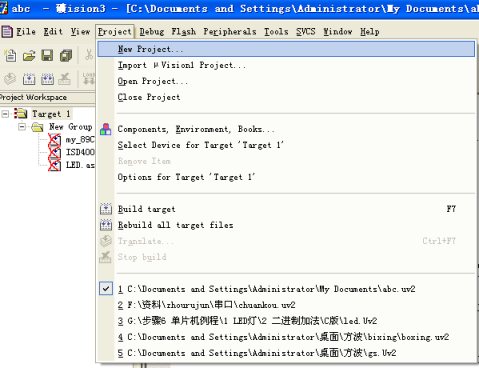Open the Peripherals menu
Image resolution: width=479 pixels, height=368 pixels.
tap(230, 32)
